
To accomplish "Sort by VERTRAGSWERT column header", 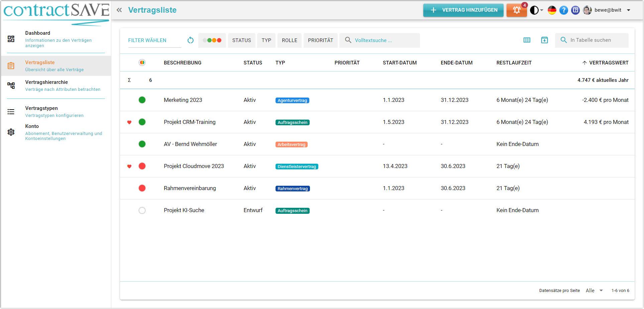I will point(609,63).
